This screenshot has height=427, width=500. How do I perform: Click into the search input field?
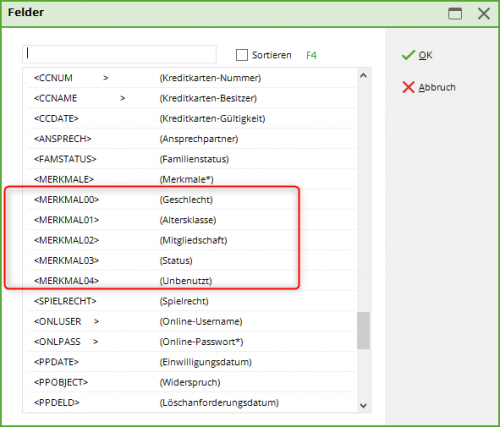point(119,54)
